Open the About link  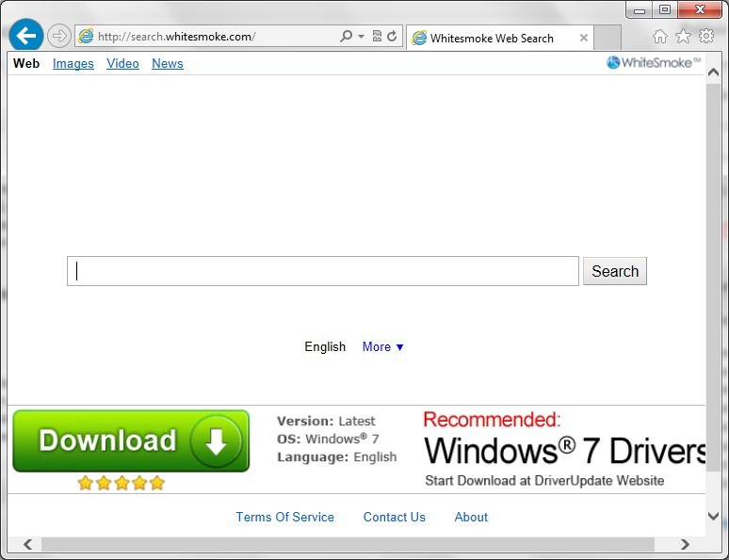click(x=471, y=517)
